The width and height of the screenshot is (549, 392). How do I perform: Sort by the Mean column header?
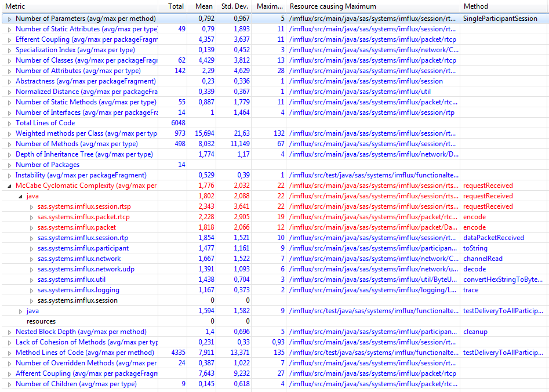click(x=201, y=6)
